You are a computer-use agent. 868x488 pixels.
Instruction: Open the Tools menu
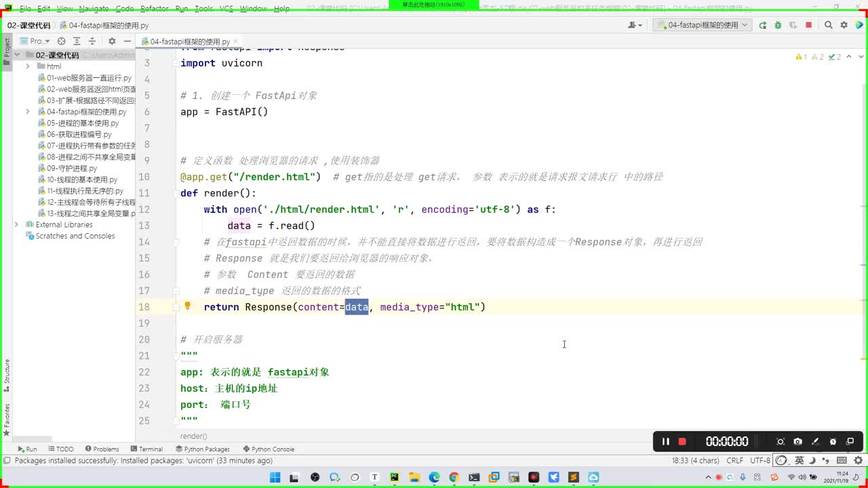[x=203, y=9]
